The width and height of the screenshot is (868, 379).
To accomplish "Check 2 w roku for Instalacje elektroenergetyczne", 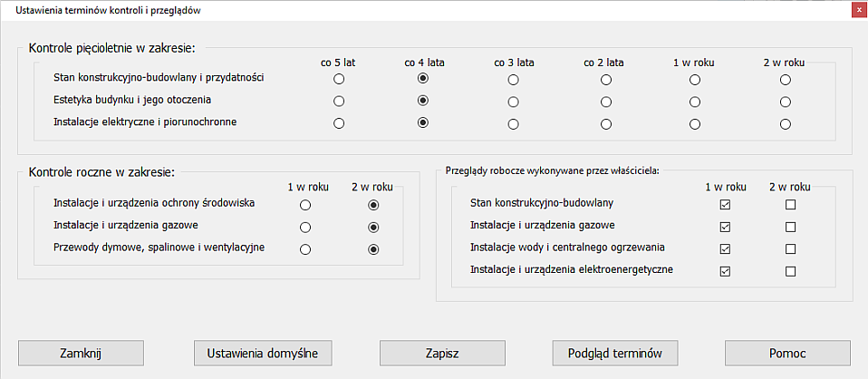I will (x=790, y=271).
